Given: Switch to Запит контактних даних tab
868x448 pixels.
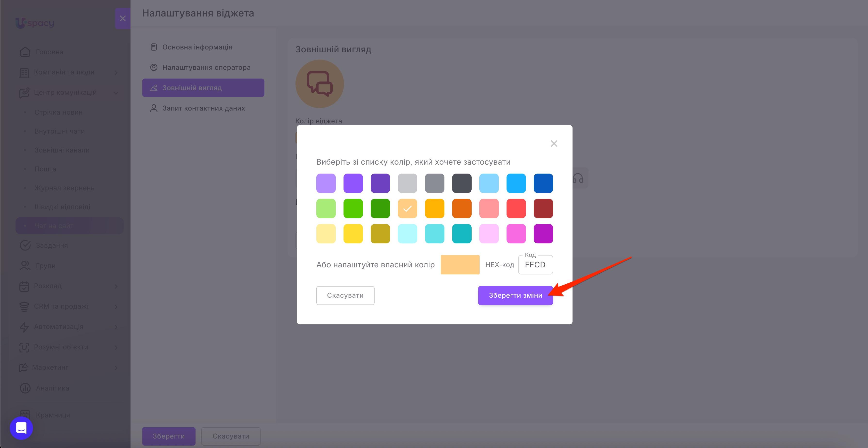Looking at the screenshot, I should click(x=203, y=108).
